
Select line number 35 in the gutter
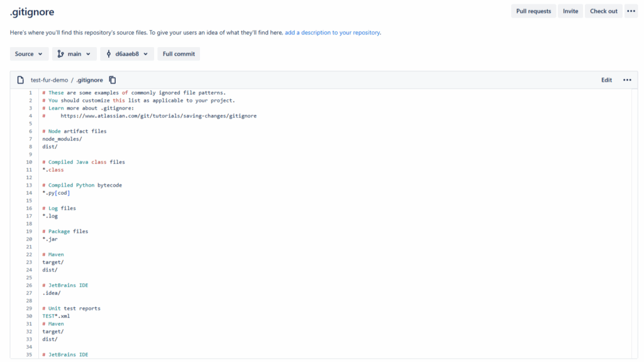29,354
